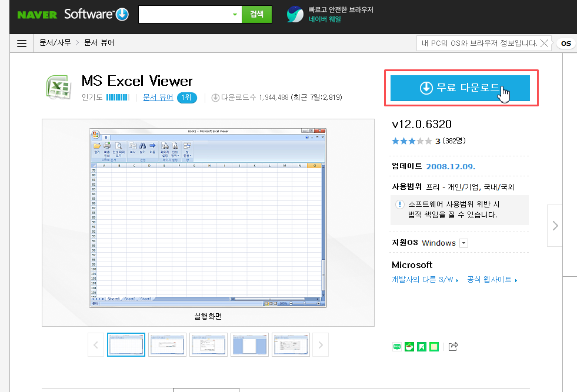The width and height of the screenshot is (577, 392).
Task: Select the first screenshot thumbnail
Action: click(x=126, y=345)
